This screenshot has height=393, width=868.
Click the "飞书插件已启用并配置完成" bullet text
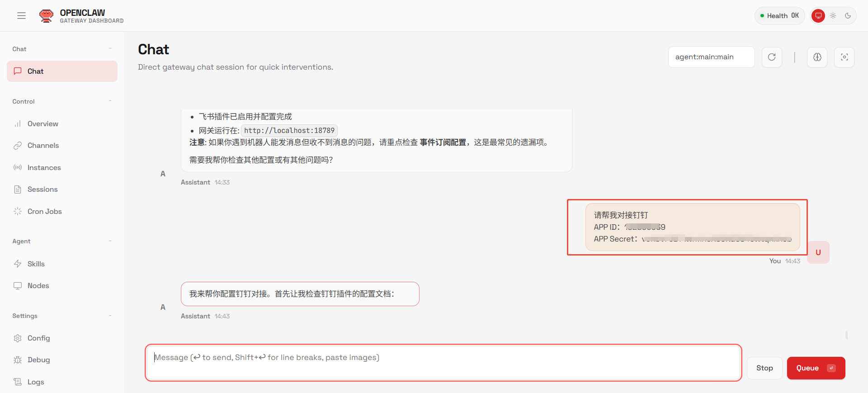[x=245, y=117]
